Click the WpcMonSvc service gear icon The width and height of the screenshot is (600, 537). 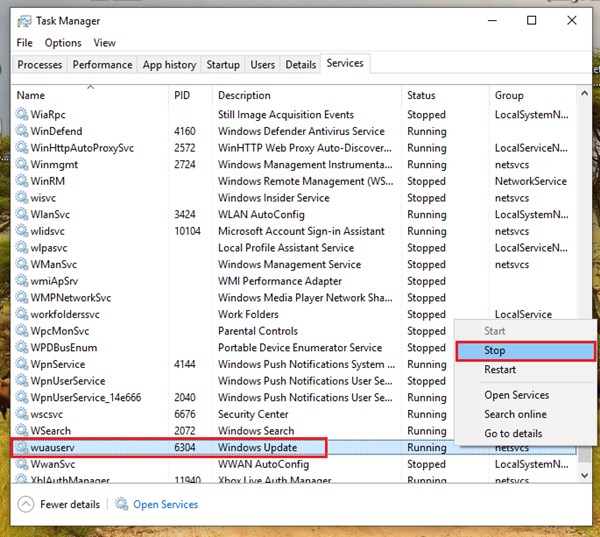[22, 330]
